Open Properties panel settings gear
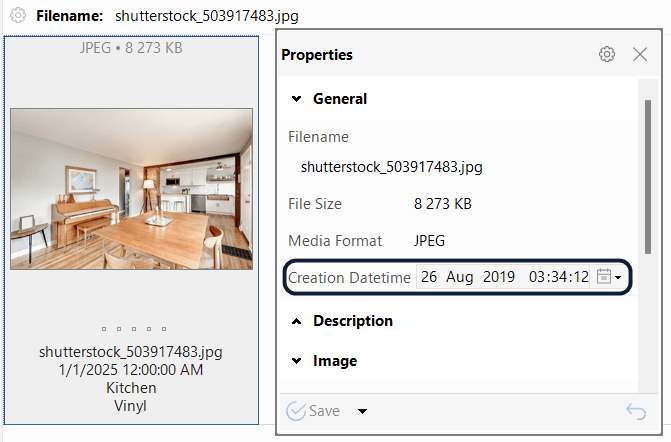The width and height of the screenshot is (671, 442). tap(606, 55)
